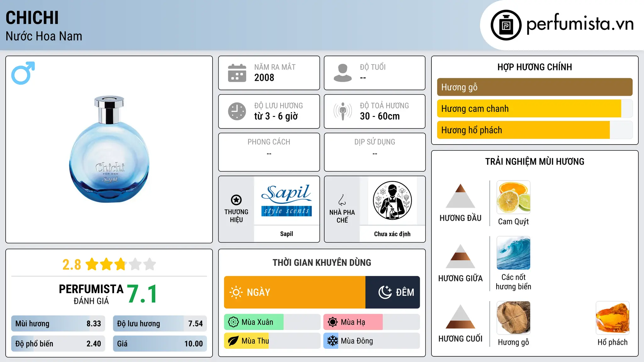The width and height of the screenshot is (644, 362).
Task: Click the Mùi hương 8.33 score bar
Action: tap(58, 324)
